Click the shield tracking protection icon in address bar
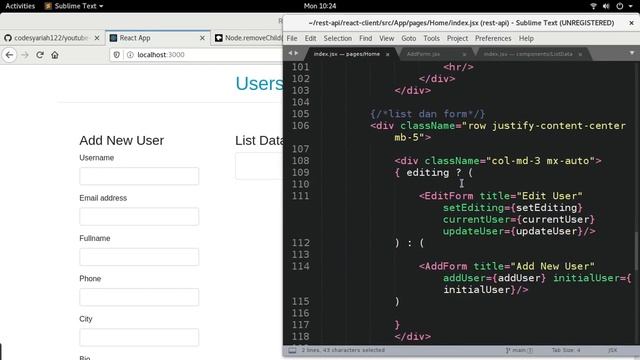The height and width of the screenshot is (360, 640). click(117, 55)
